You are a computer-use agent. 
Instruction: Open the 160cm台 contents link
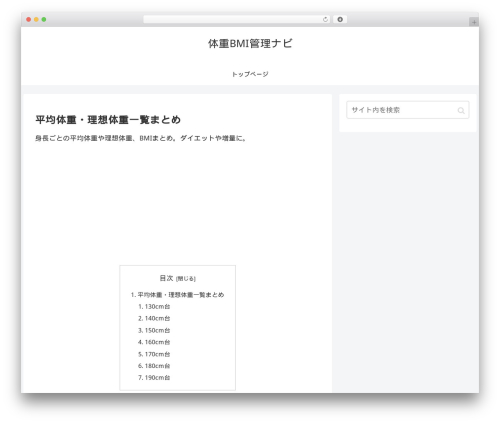tap(157, 342)
